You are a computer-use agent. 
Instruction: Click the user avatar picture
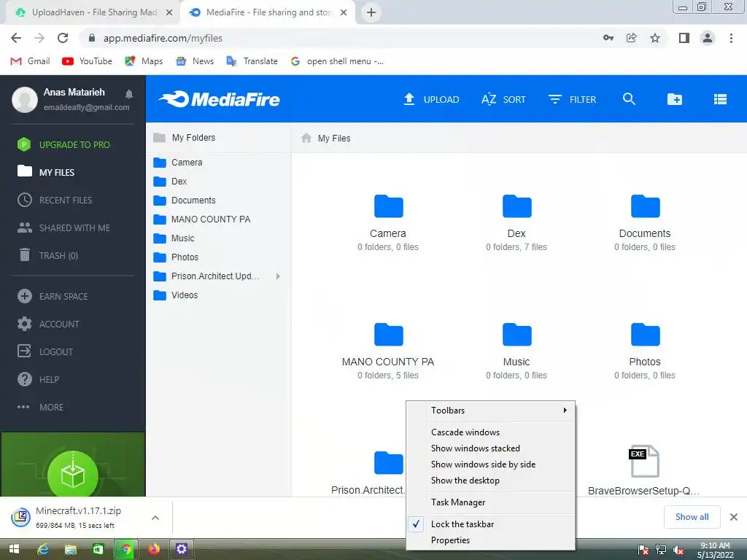click(24, 99)
